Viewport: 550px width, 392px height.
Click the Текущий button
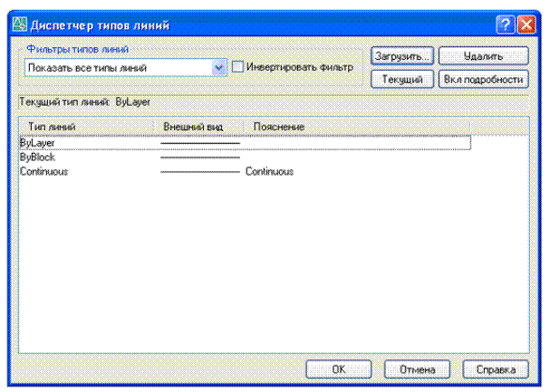[402, 80]
